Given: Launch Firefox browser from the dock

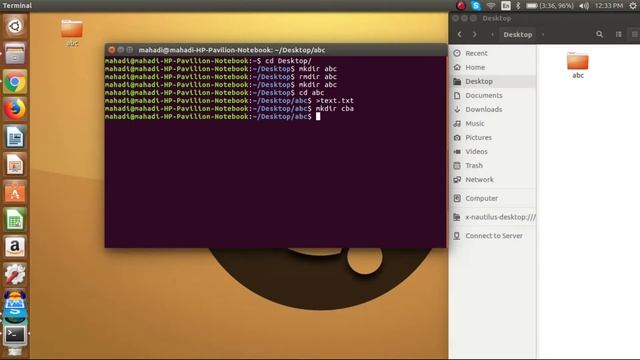Looking at the screenshot, I should [15, 109].
